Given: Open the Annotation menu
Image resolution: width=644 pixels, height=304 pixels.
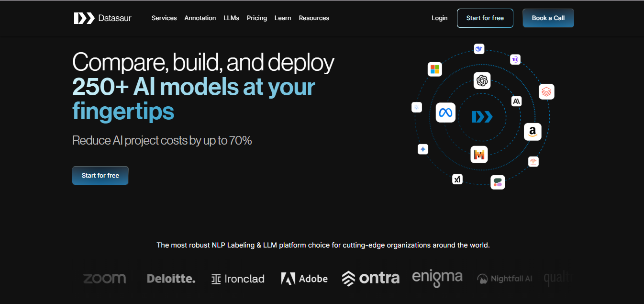Looking at the screenshot, I should click(x=200, y=18).
